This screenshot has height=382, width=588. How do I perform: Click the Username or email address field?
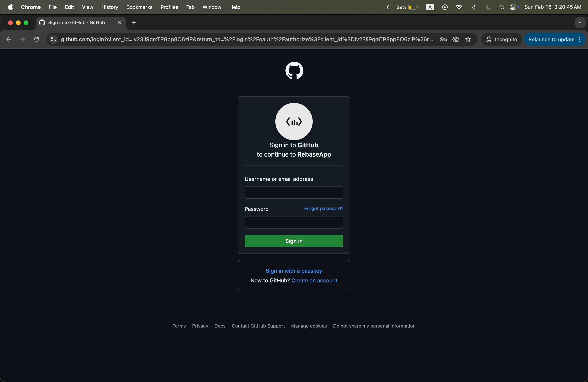pos(294,192)
